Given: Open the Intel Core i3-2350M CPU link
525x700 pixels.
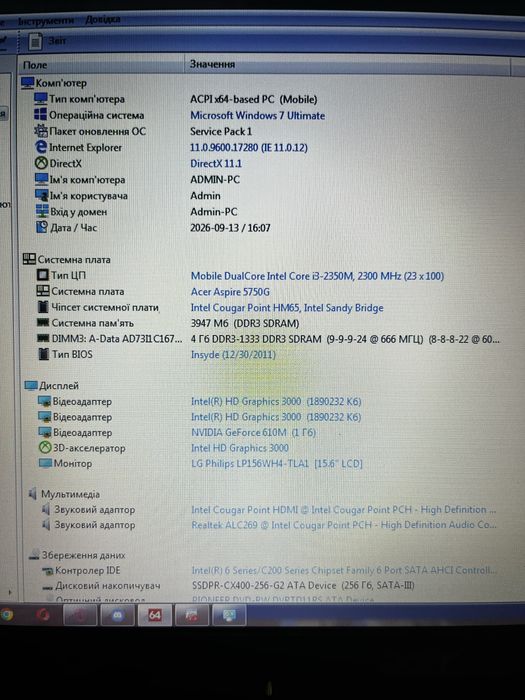Looking at the screenshot, I should tap(317, 276).
